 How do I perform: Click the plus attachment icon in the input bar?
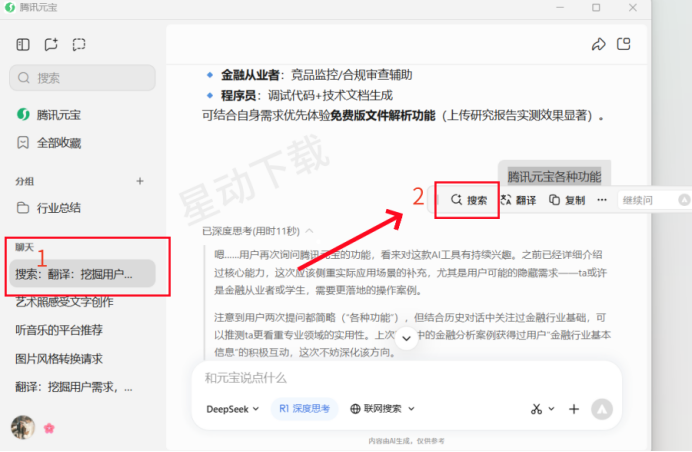click(x=574, y=409)
